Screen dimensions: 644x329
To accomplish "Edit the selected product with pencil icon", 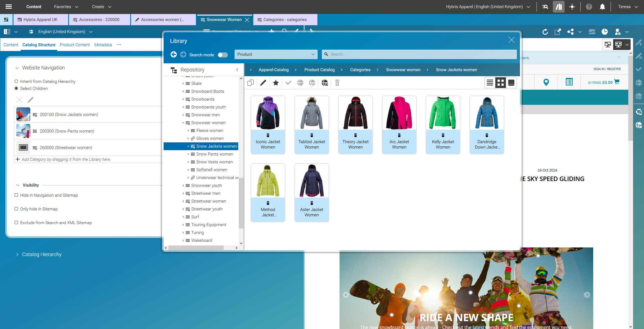I will [x=263, y=83].
